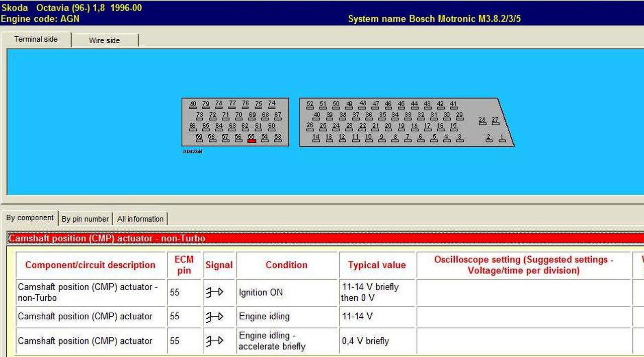Select pin 27 on the large connector
The image size is (644, 357).
[x=495, y=121]
